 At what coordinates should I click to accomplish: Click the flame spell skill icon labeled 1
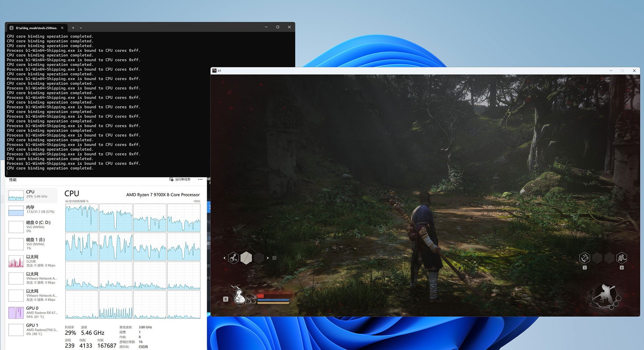click(584, 258)
